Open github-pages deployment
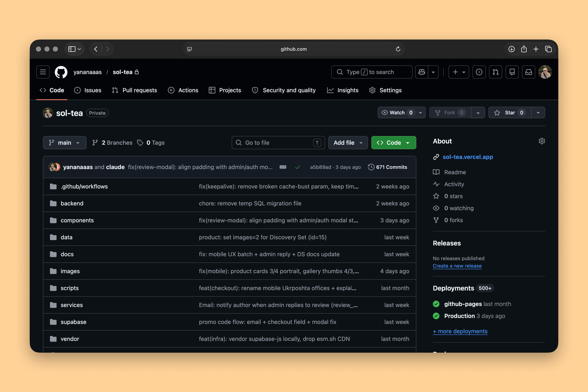Image resolution: width=588 pixels, height=392 pixels. coord(463,304)
